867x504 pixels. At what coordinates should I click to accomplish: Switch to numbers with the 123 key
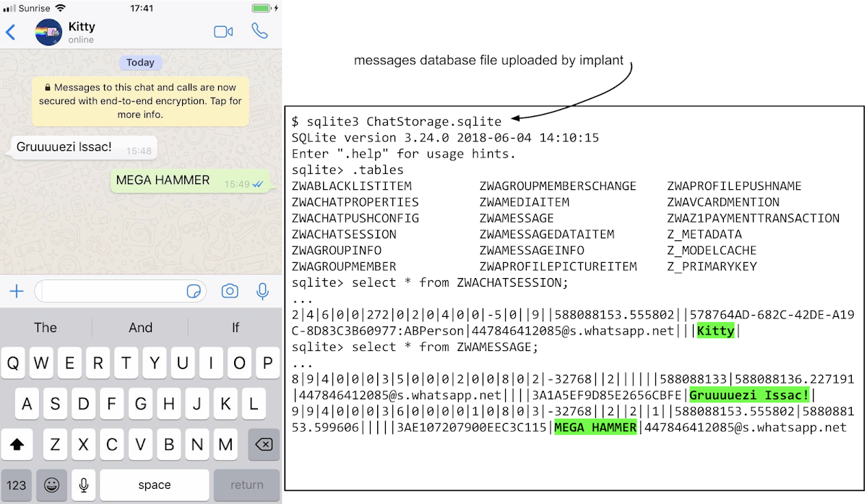tap(17, 485)
